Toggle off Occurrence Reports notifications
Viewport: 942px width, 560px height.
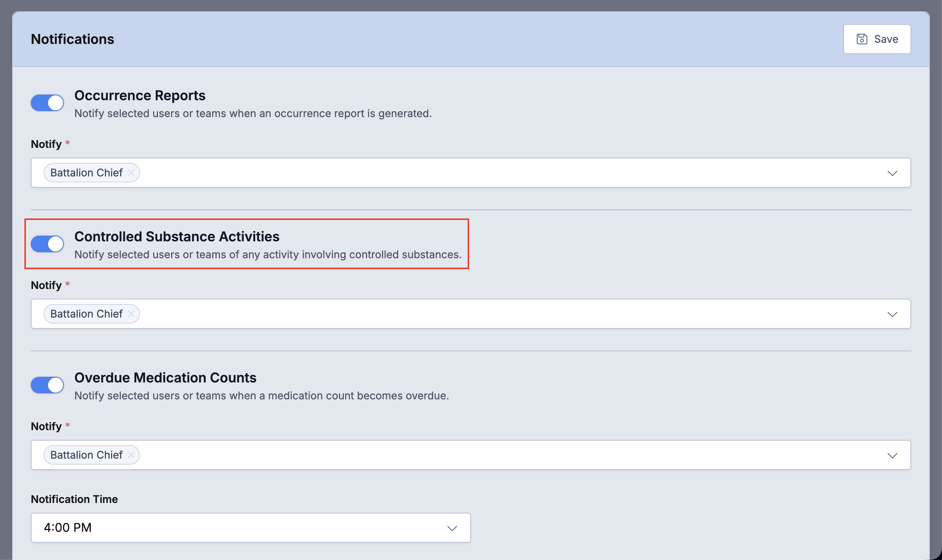(x=47, y=102)
